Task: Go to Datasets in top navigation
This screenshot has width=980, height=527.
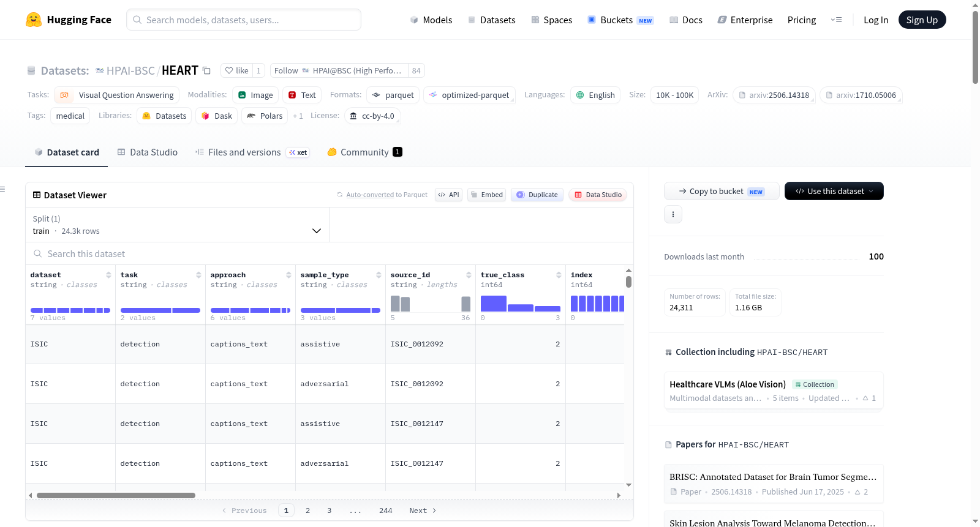Action: click(x=491, y=20)
